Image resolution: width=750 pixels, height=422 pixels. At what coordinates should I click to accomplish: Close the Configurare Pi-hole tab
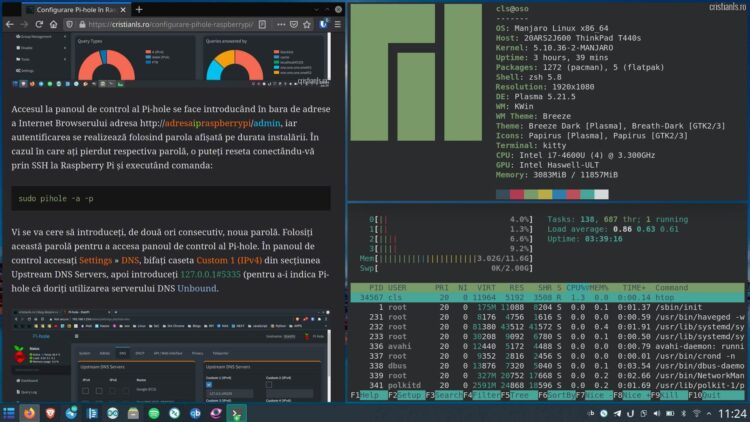[x=123, y=10]
